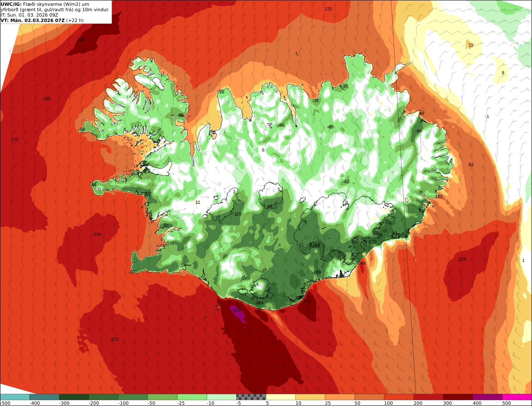Screen dimensions: 532x406
Task: Click the map value 169 in southern Iceland
Action: tap(317, 272)
